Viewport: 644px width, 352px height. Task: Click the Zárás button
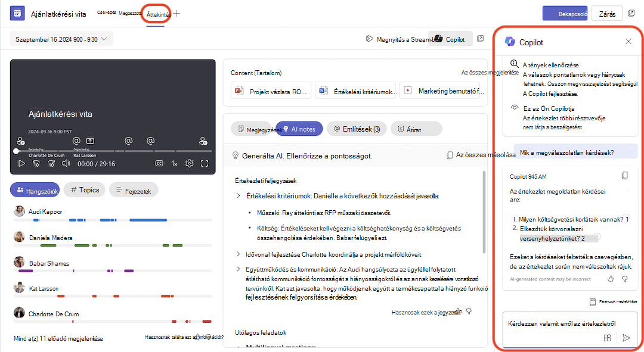607,14
